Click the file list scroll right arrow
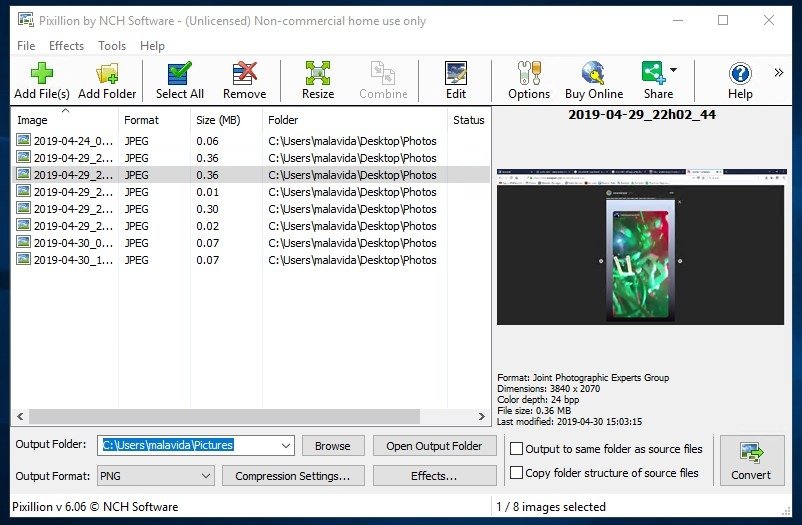 tap(482, 417)
